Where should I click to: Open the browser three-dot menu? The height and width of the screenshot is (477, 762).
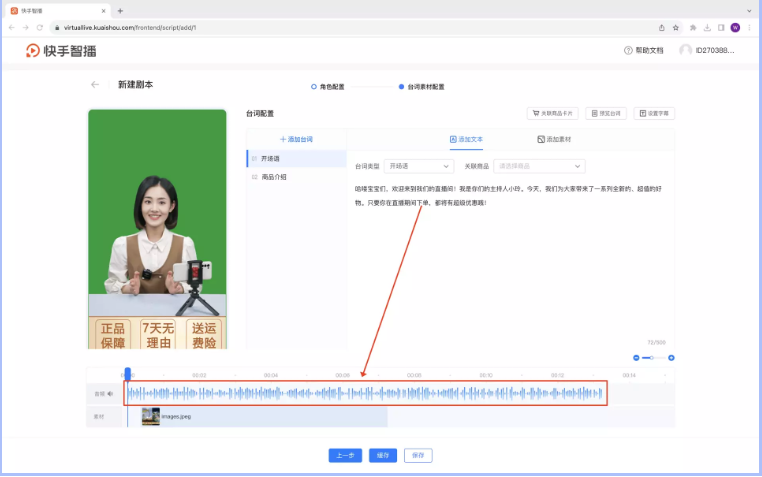(x=749, y=28)
